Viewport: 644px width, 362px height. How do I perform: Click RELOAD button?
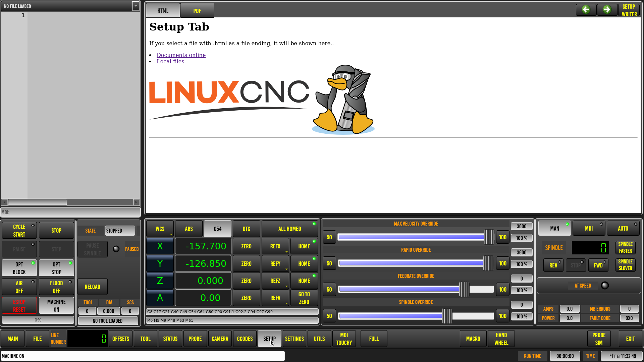[93, 287]
